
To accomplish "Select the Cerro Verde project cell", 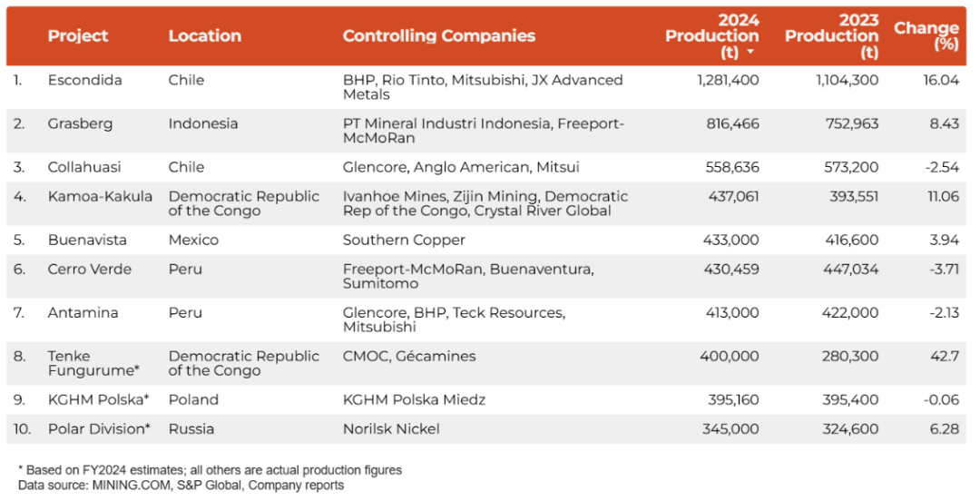I will point(89,269).
